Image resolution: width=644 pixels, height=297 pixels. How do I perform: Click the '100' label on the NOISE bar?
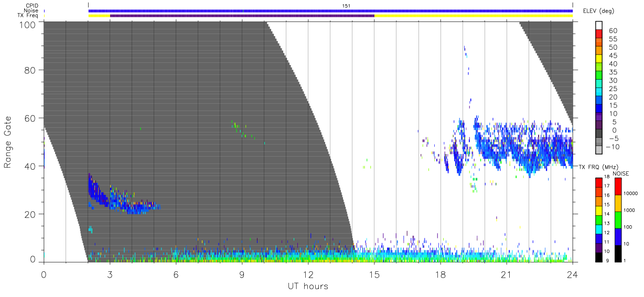[x=628, y=227]
